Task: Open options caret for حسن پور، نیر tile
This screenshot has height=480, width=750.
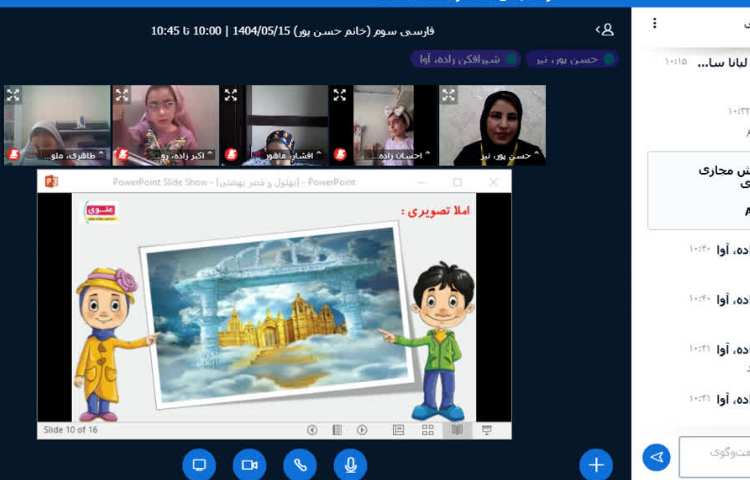Action: (537, 154)
